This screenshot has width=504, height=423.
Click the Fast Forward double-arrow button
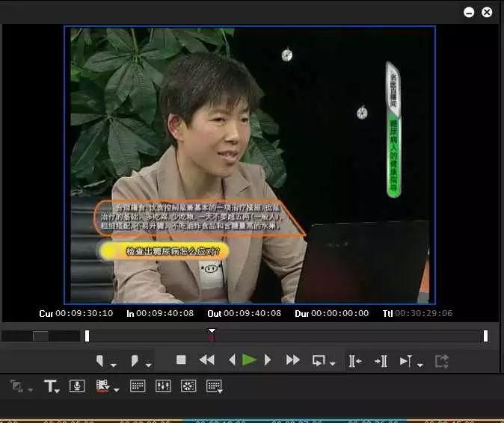[293, 359]
